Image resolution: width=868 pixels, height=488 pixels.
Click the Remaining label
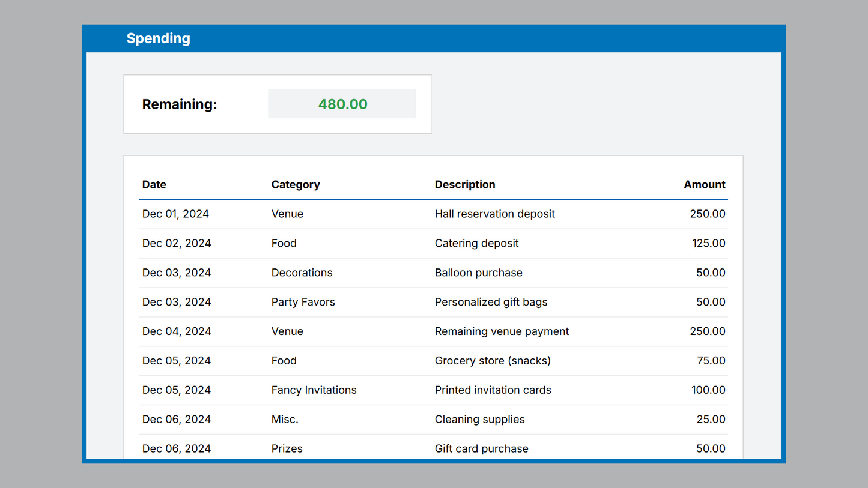point(179,104)
